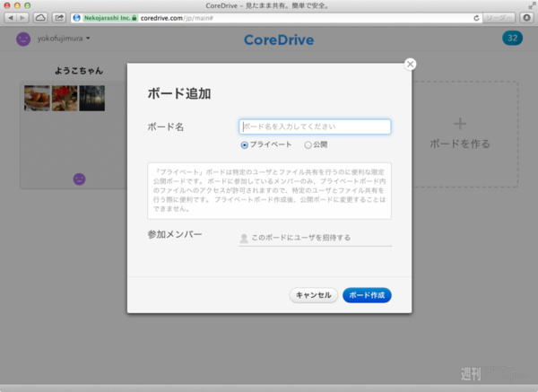Image resolution: width=538 pixels, height=392 pixels.
Task: Open the iCloud tabs cloud icon
Action: click(x=40, y=18)
